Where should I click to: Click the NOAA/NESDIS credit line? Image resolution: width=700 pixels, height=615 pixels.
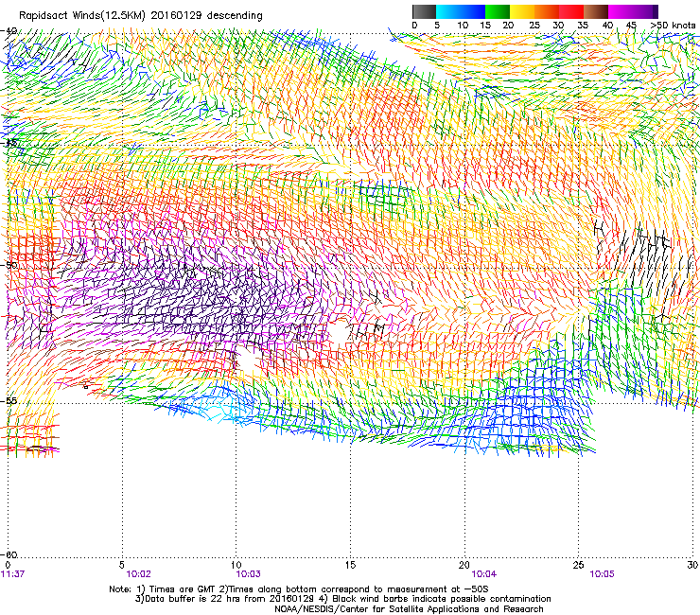409,609
